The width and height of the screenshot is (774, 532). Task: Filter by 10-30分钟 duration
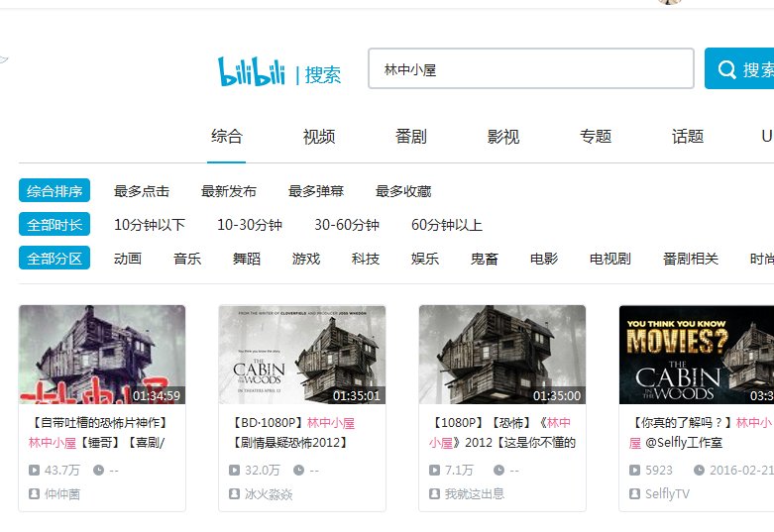250,225
